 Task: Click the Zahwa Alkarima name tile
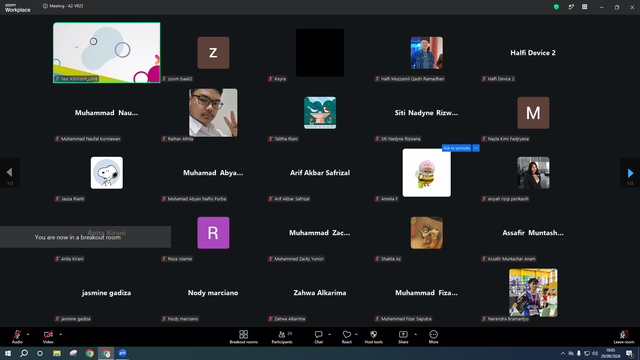(x=320, y=293)
